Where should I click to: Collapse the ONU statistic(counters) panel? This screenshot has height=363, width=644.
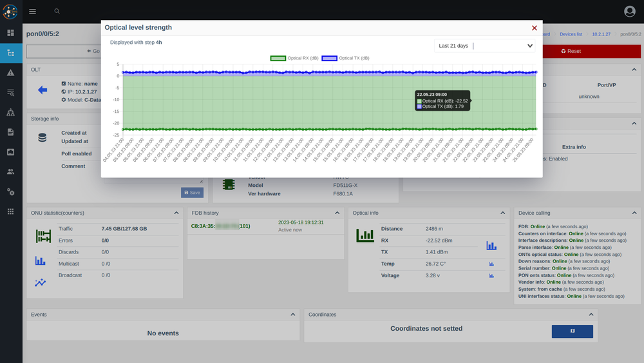(176, 213)
